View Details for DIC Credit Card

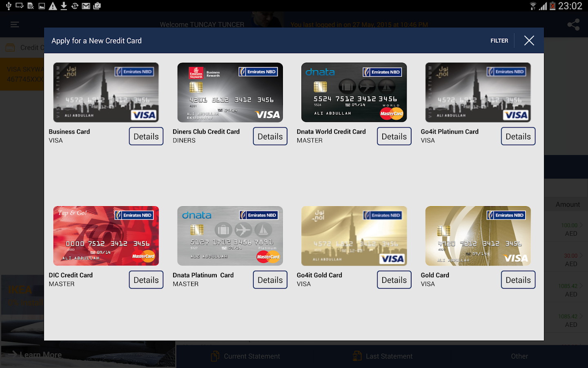coord(146,280)
